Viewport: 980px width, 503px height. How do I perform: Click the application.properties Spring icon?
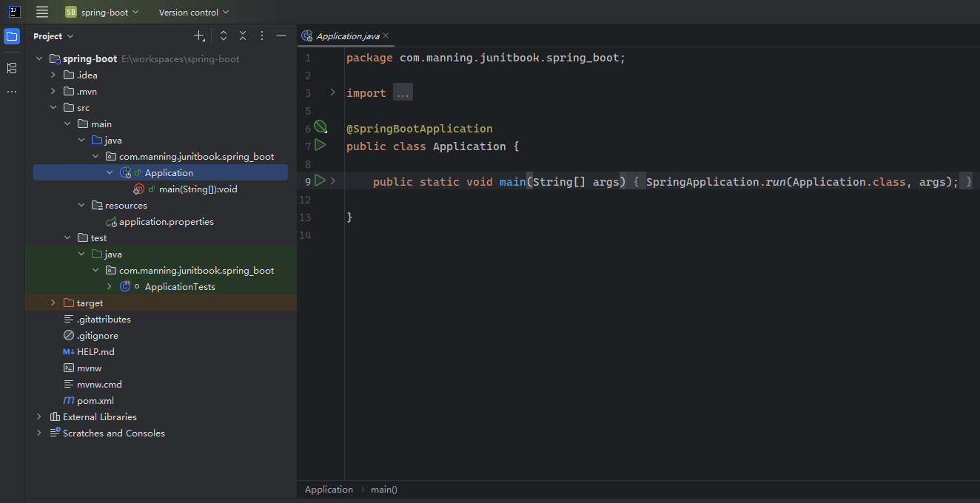(x=112, y=221)
